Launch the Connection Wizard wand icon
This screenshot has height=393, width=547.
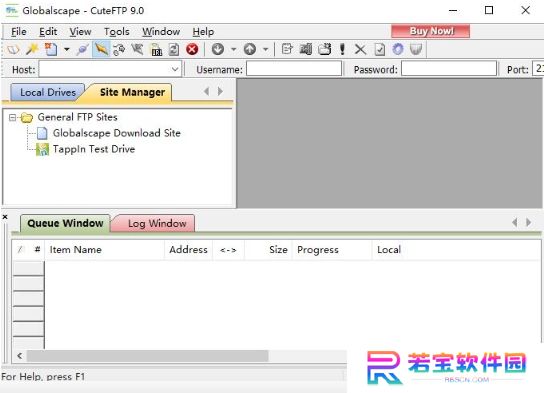pos(32,49)
